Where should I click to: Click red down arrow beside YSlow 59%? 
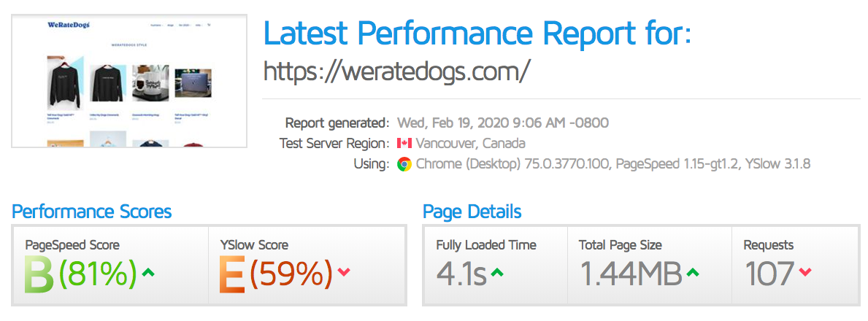(x=344, y=273)
